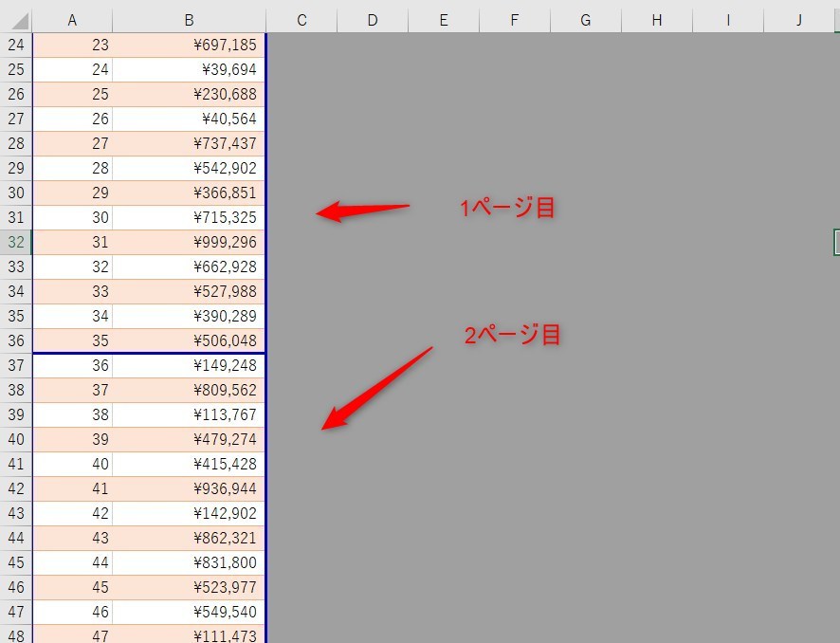Click cell containing ¥40,564
Viewport: 840px width, 643px height.
tap(189, 119)
